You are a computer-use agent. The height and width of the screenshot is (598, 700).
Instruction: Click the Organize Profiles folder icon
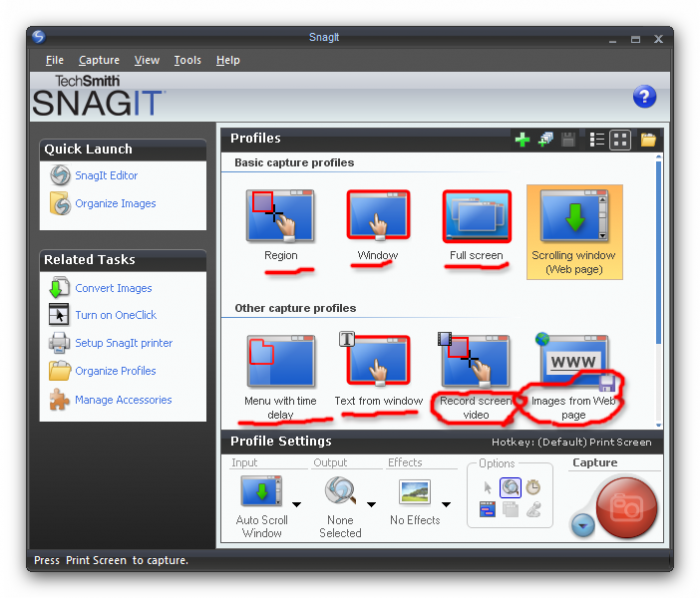59,371
